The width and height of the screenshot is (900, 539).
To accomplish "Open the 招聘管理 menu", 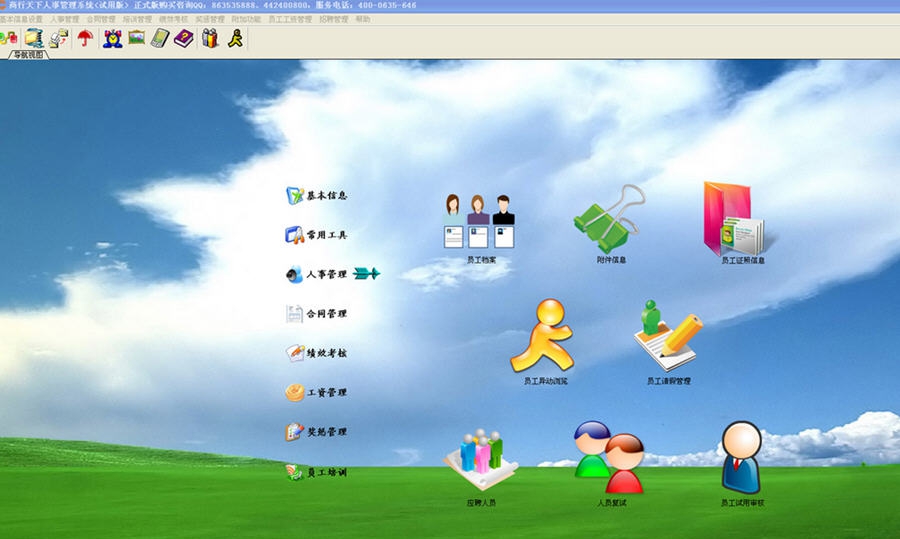I will coord(333,19).
